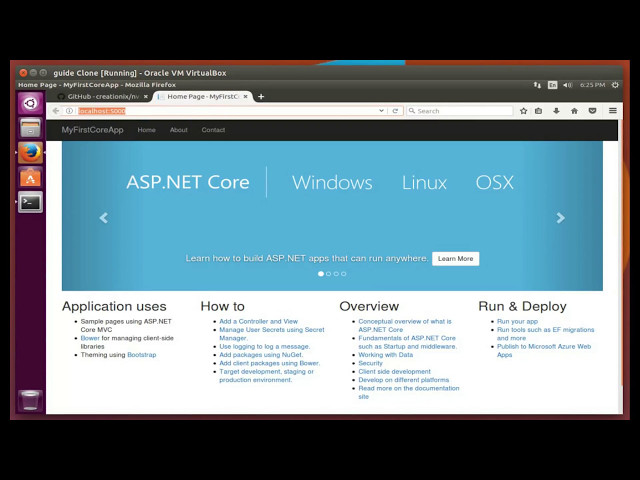This screenshot has height=480, width=640.
Task: Open the Files manager from launcher
Action: pyautogui.click(x=30, y=128)
